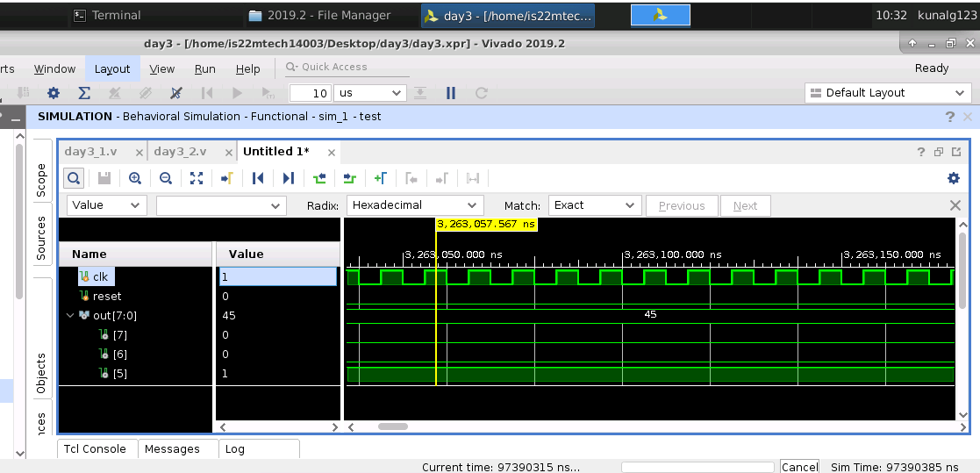Image resolution: width=980 pixels, height=473 pixels.
Task: Close the day3_1.v tab
Action: coord(139,153)
